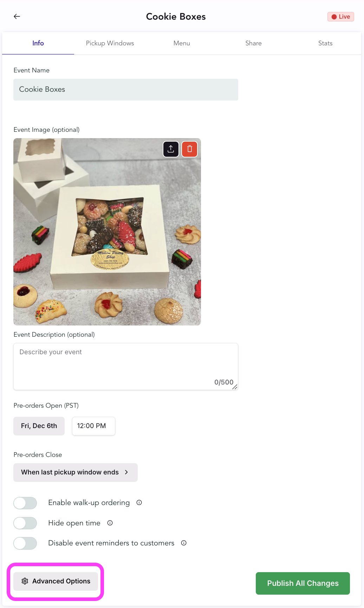Click the resize handle of the description box

(x=235, y=387)
